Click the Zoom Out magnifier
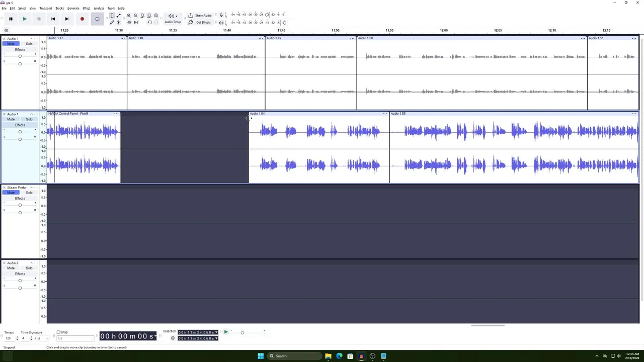This screenshot has height=362, width=644. [135, 16]
